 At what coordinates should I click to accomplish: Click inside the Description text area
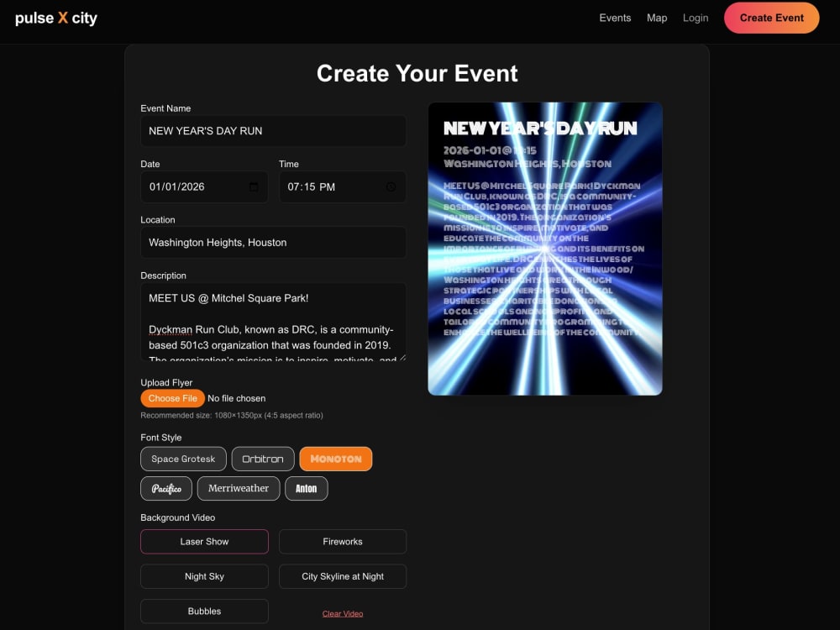coord(273,322)
